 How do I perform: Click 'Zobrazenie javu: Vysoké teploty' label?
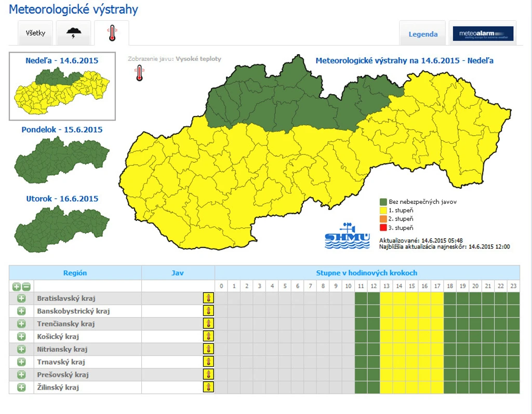[x=175, y=59]
